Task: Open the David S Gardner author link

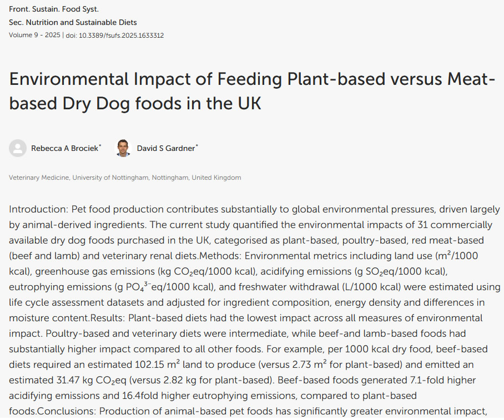Action: 165,149
